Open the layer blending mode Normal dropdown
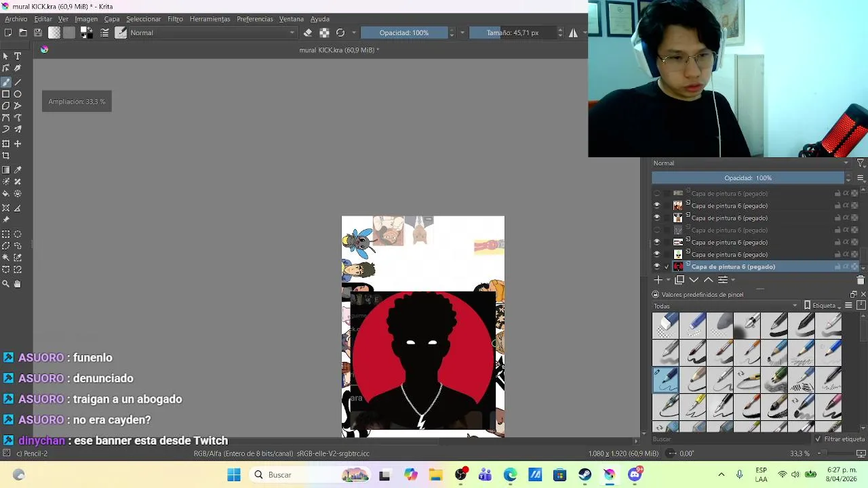The width and height of the screenshot is (868, 488). click(751, 163)
